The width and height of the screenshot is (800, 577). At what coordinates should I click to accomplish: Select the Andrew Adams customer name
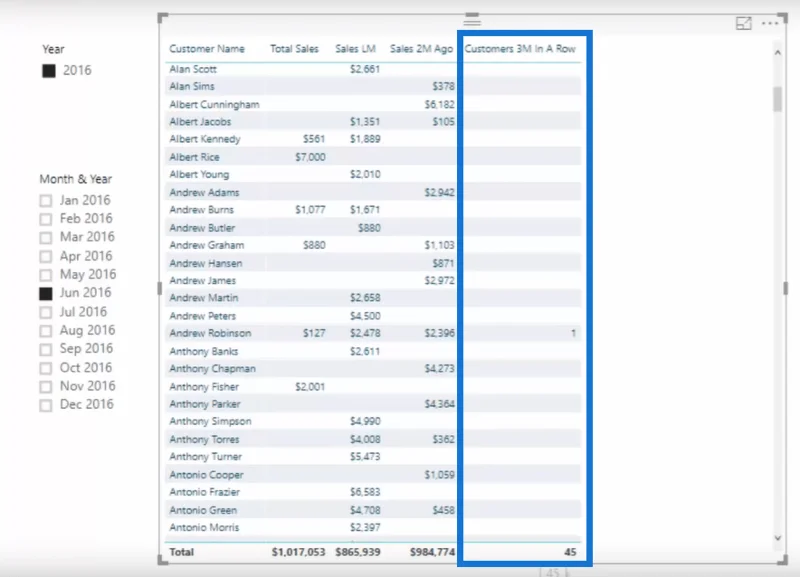click(x=204, y=192)
